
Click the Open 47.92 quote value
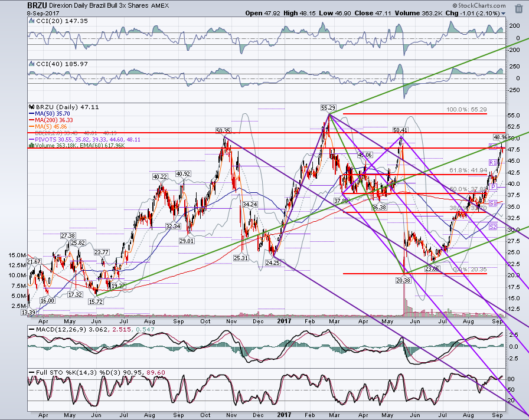[x=263, y=13]
